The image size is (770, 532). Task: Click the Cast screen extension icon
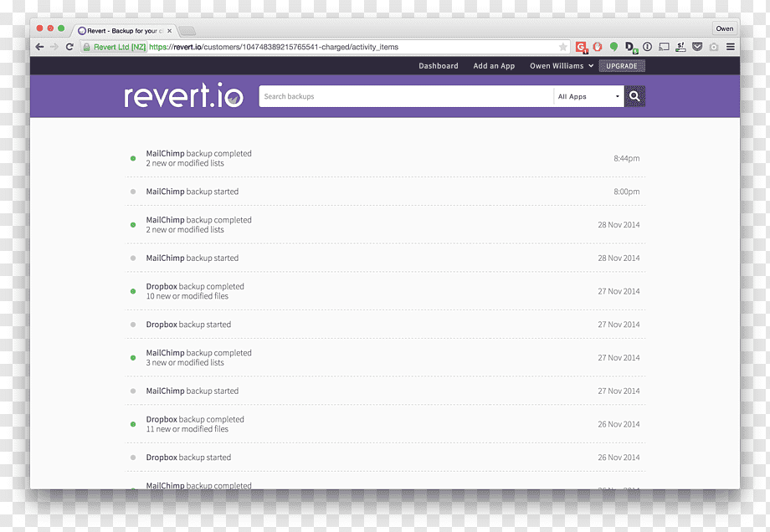point(664,47)
